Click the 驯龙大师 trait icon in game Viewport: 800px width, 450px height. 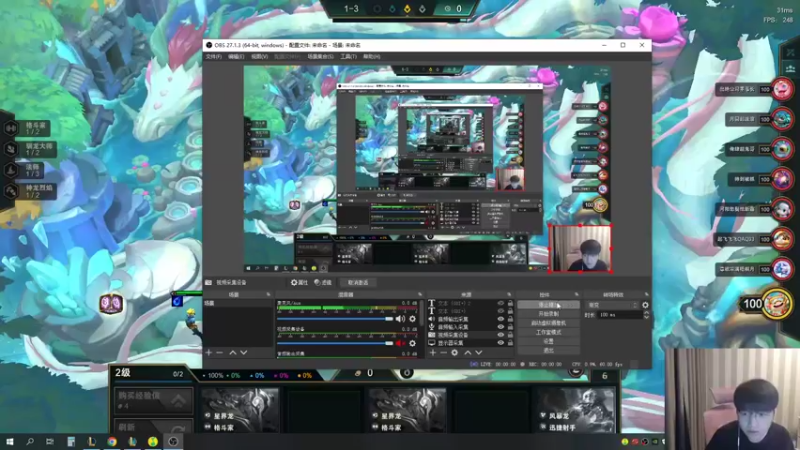point(11,149)
